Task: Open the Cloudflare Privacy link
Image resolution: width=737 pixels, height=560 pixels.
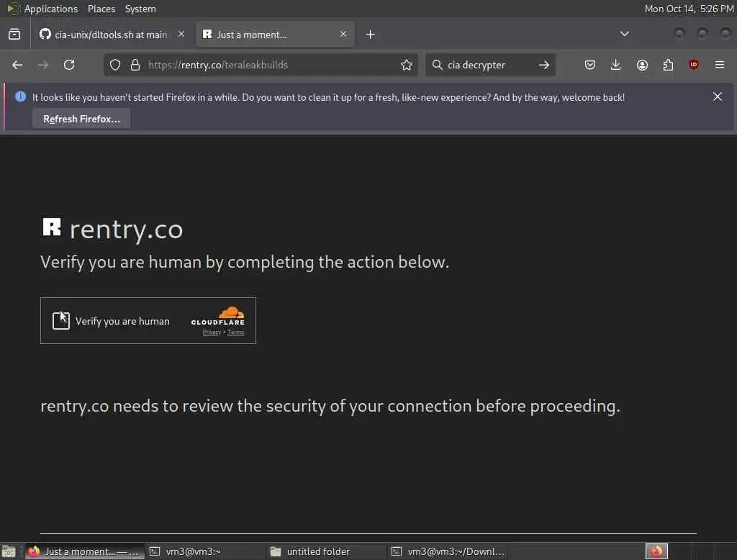Action: pos(212,333)
